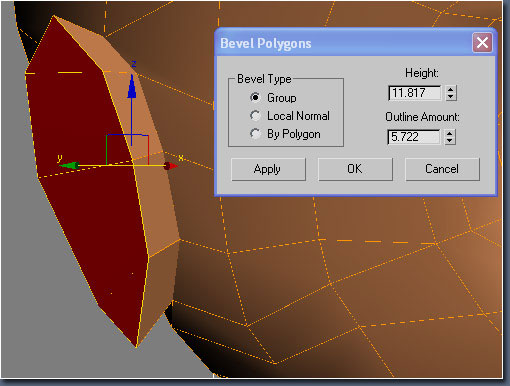510x386 pixels.
Task: Click the green corner plane handle of the gizmo
Action: [x=107, y=150]
